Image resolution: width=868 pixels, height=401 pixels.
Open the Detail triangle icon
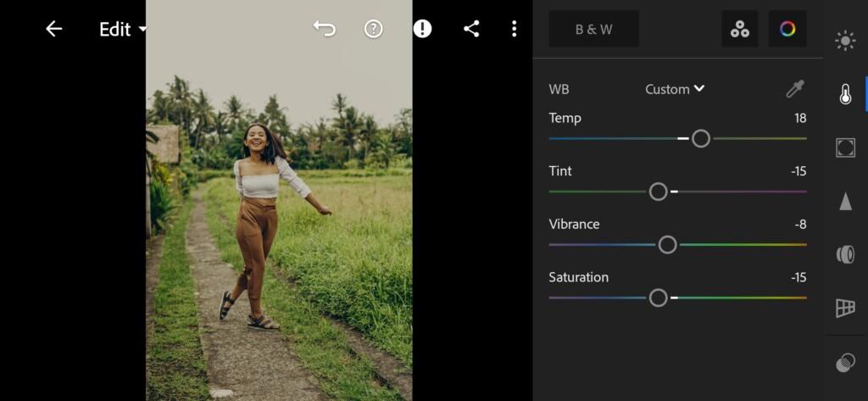tap(845, 201)
